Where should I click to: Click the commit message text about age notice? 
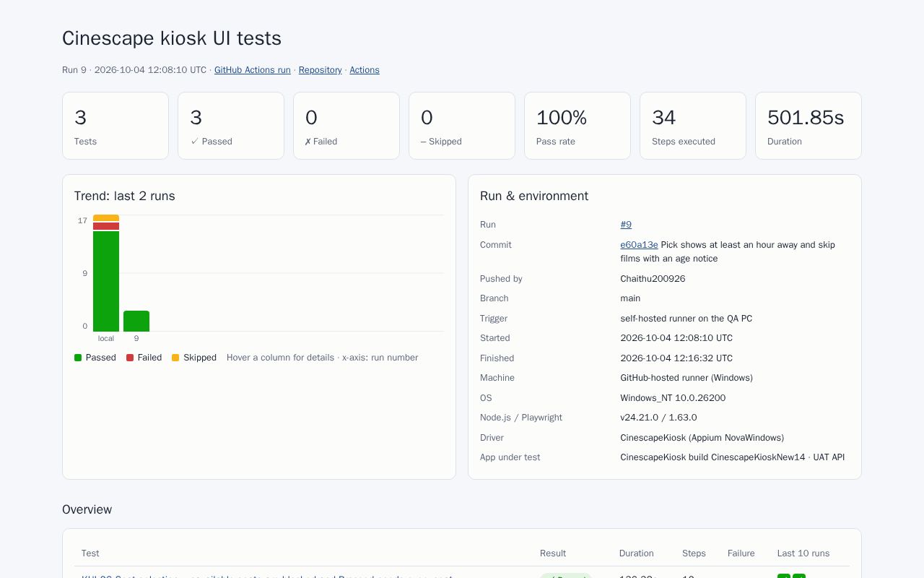(728, 251)
